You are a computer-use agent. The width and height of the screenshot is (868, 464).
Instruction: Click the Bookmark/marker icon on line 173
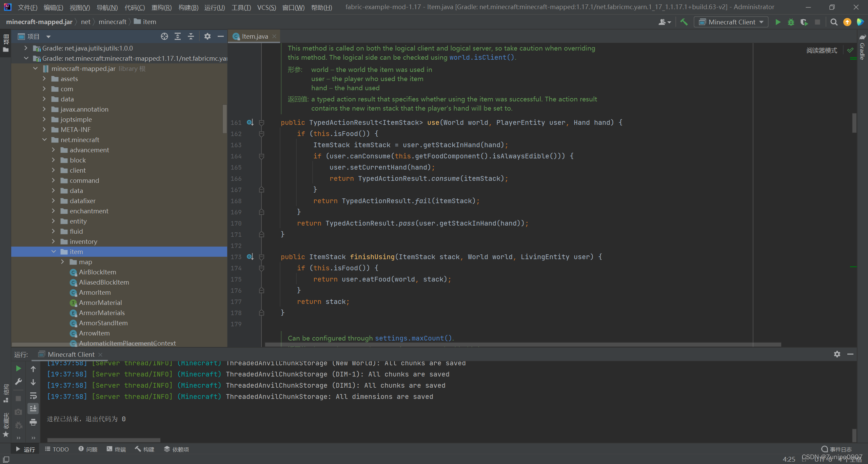pyautogui.click(x=261, y=257)
